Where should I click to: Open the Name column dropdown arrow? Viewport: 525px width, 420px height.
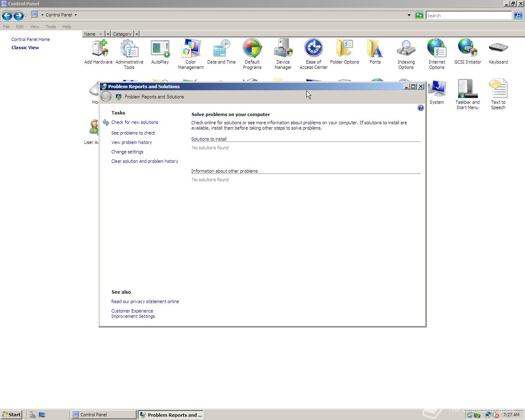click(x=108, y=34)
